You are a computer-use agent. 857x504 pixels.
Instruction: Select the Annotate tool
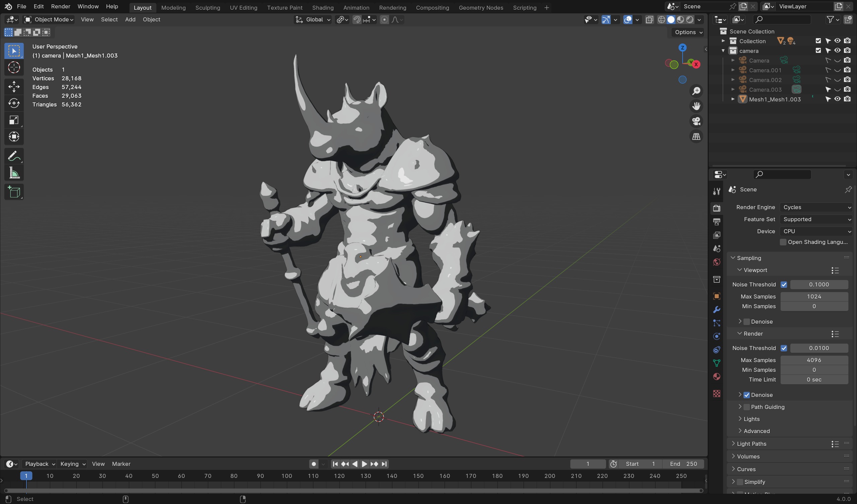pyautogui.click(x=14, y=156)
